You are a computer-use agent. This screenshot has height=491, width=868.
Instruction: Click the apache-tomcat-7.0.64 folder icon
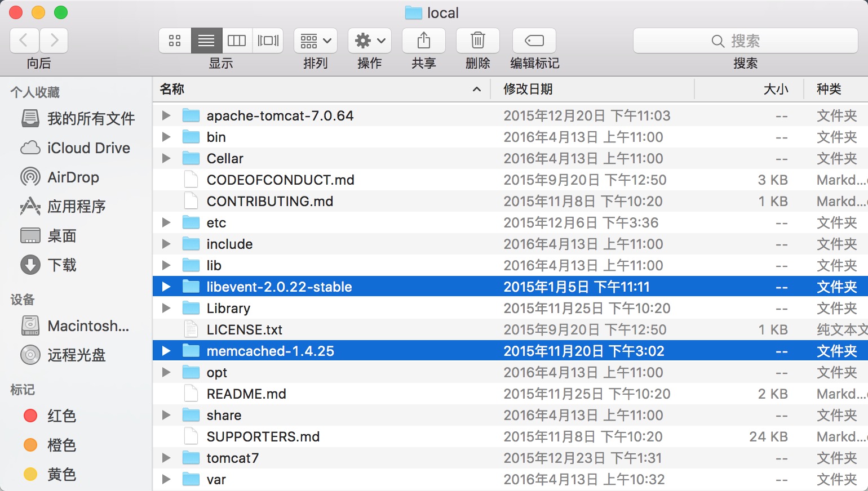[191, 115]
